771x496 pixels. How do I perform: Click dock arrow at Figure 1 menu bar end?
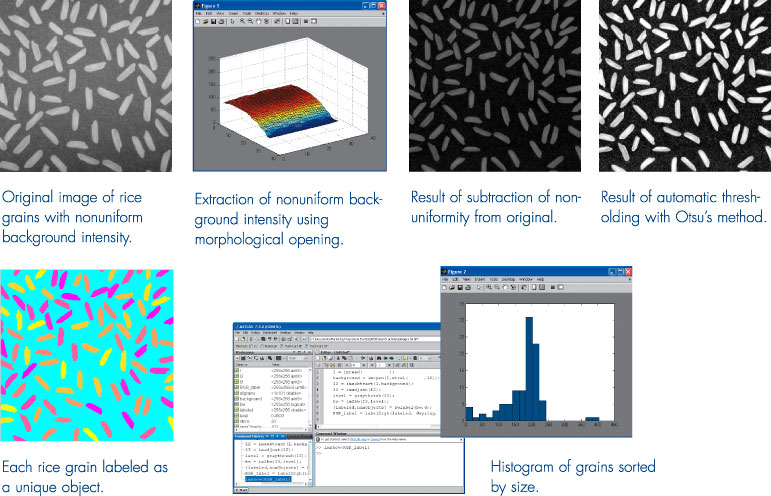click(x=383, y=14)
